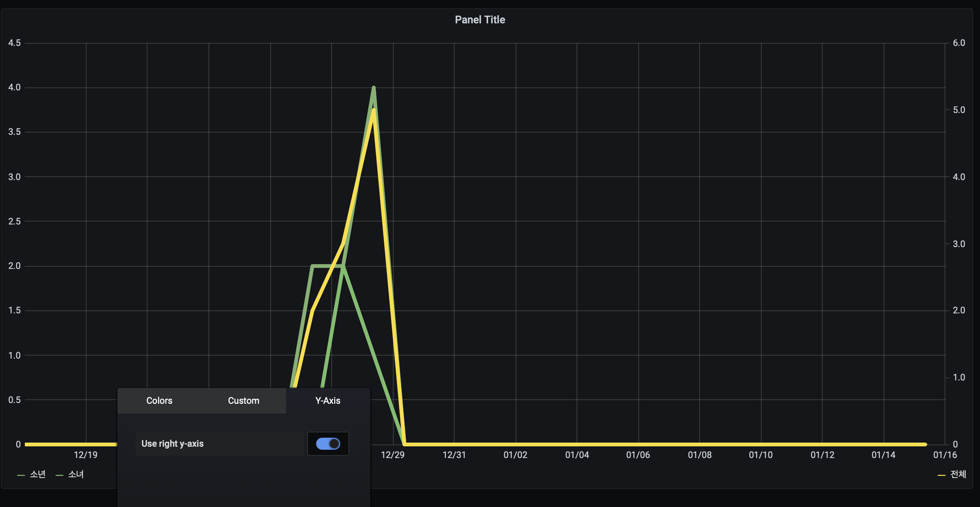Click the 소녀 legend series name
The width and height of the screenshot is (980, 507).
[76, 474]
